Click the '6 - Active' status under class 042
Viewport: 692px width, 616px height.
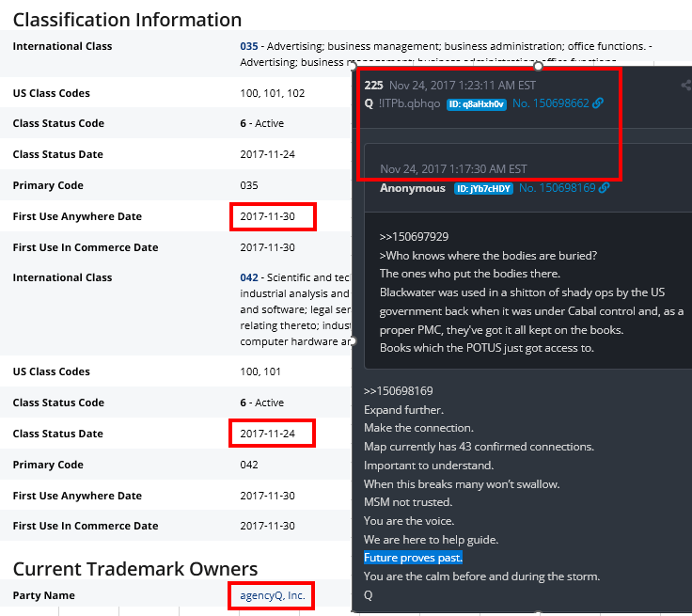[x=261, y=403]
